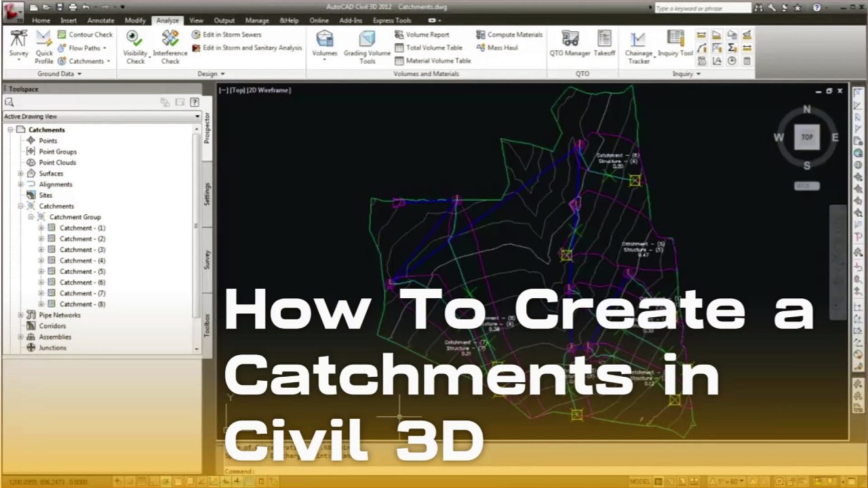Open the Visibility Check tool
The height and width of the screenshot is (488, 868).
point(135,47)
